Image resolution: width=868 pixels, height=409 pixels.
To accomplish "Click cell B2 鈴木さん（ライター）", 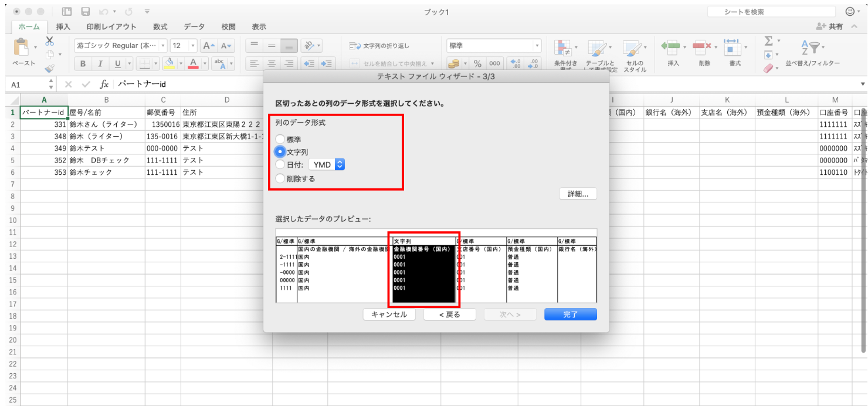I will 106,124.
